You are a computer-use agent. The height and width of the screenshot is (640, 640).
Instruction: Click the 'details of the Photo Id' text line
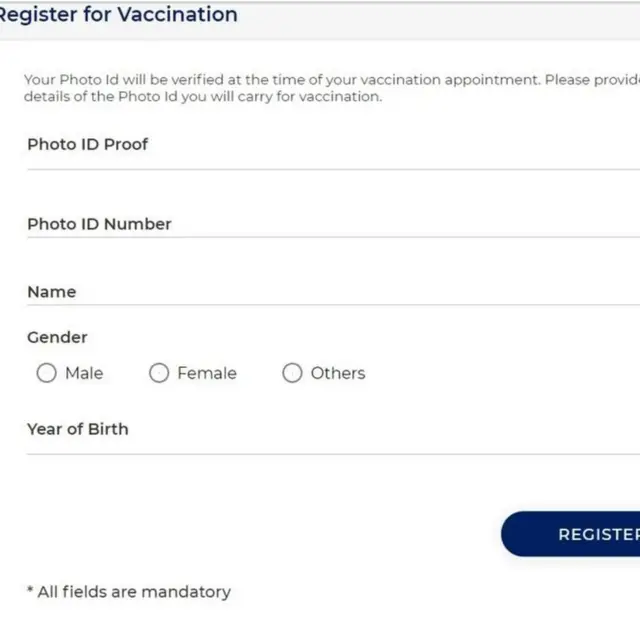coord(203,97)
